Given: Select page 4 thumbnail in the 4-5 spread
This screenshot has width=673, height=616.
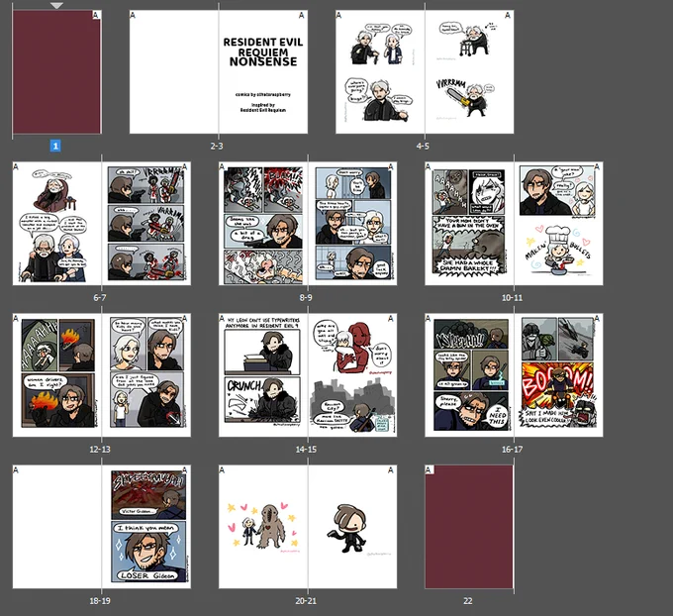Looking at the screenshot, I should click(x=380, y=71).
